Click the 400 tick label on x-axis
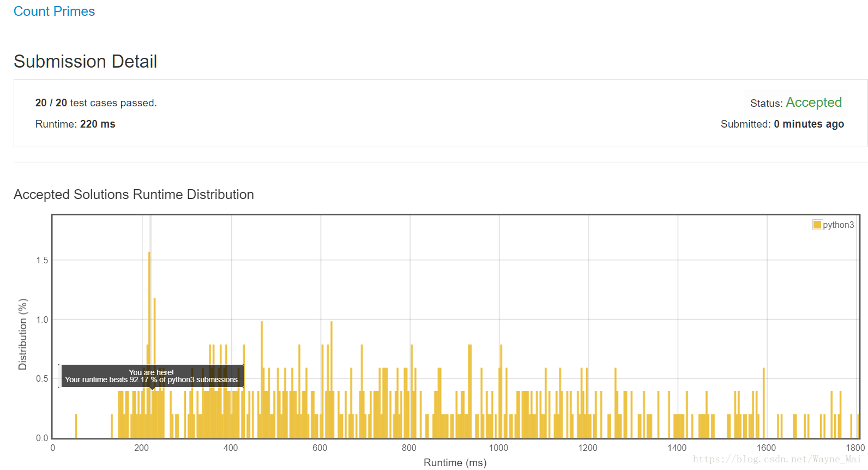The image size is (868, 470). [x=231, y=448]
